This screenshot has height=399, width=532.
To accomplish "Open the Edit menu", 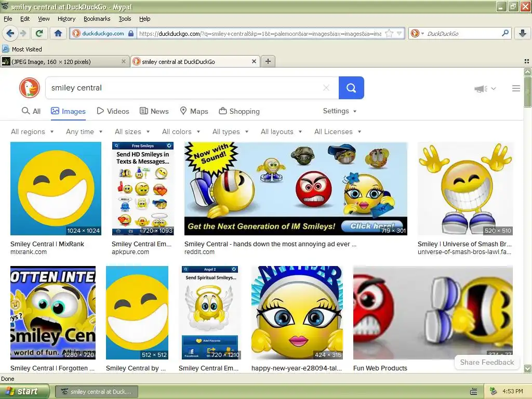I will pos(25,19).
